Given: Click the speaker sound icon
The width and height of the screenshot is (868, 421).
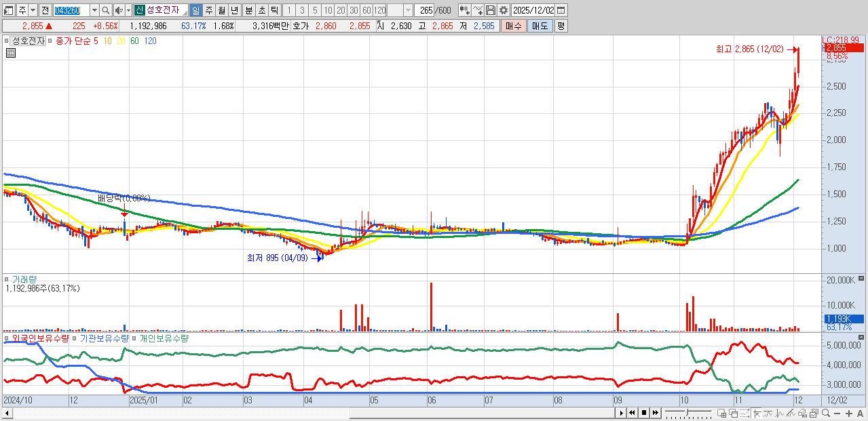Looking at the screenshot, I should click(118, 10).
